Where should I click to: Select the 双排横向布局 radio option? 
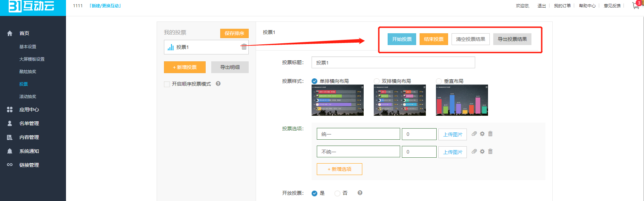(377, 81)
